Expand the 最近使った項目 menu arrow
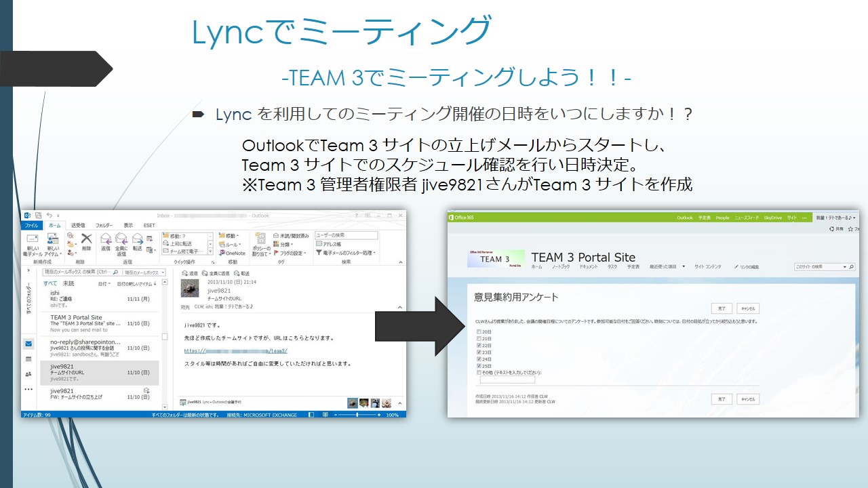The height and width of the screenshot is (488, 868). [x=684, y=267]
